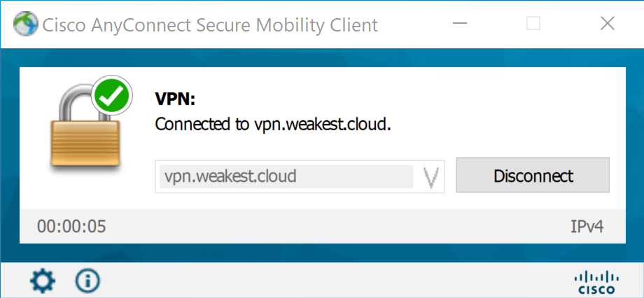The image size is (644, 298).
Task: Close the AnyConnect window
Action: pos(607,24)
